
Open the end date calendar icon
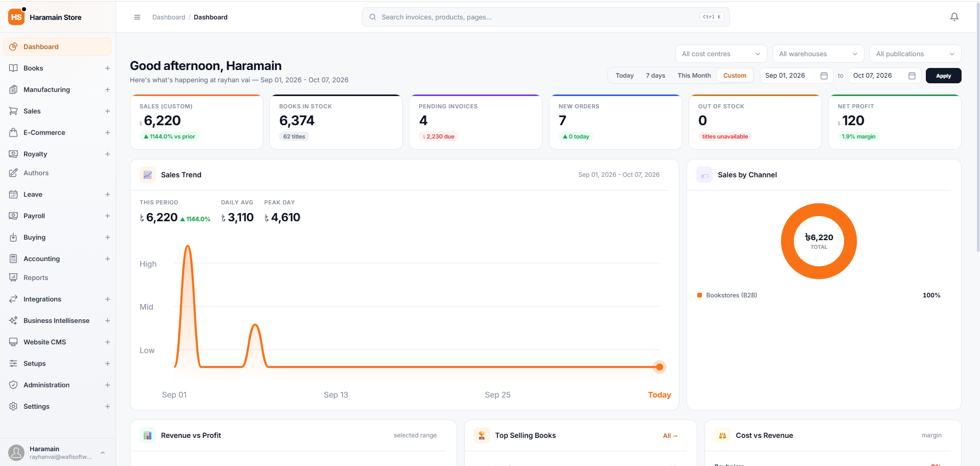click(x=912, y=76)
